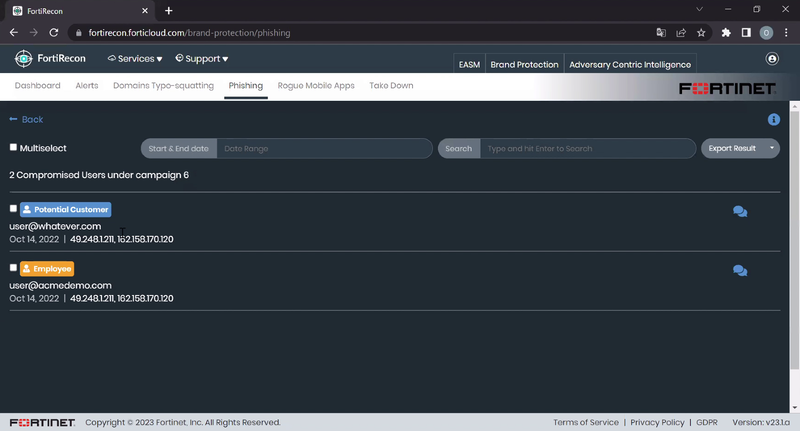800x431 pixels.
Task: Go to Rogue Mobile Apps tab
Action: (x=316, y=86)
